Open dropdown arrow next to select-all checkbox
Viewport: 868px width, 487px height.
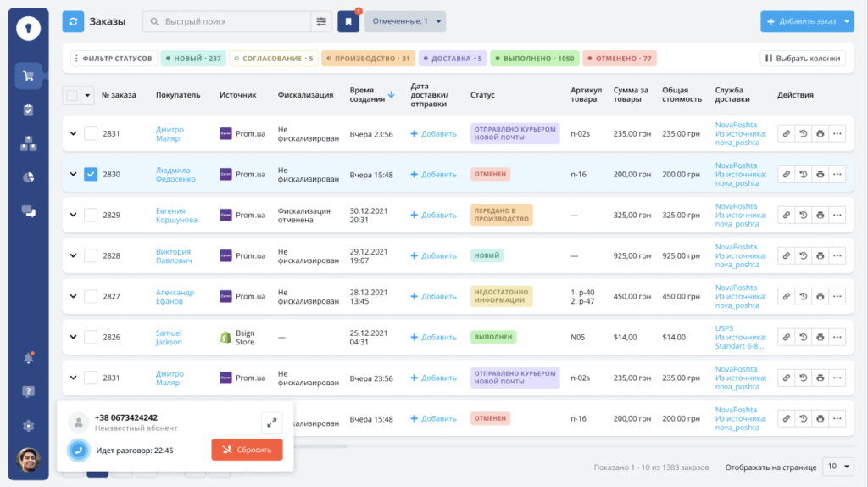pos(87,95)
